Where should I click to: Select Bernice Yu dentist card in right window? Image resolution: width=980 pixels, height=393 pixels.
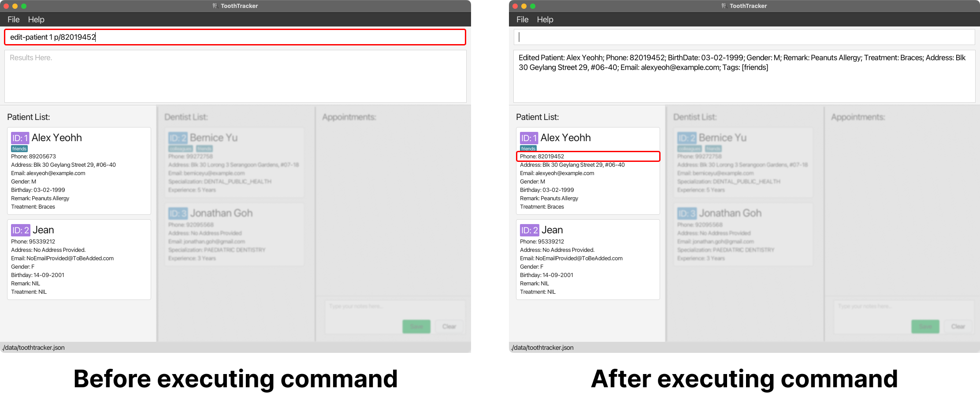click(x=743, y=162)
